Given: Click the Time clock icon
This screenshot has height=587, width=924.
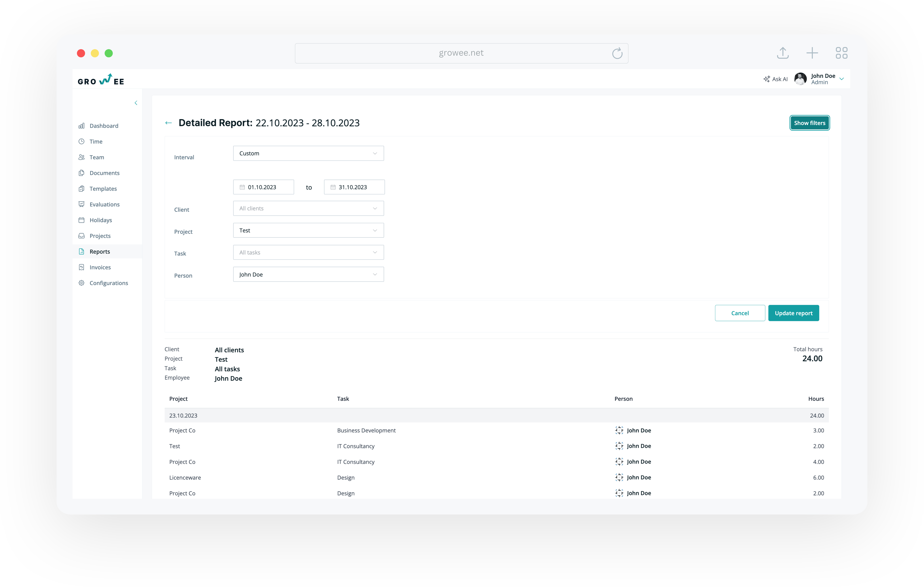Looking at the screenshot, I should 81,142.
